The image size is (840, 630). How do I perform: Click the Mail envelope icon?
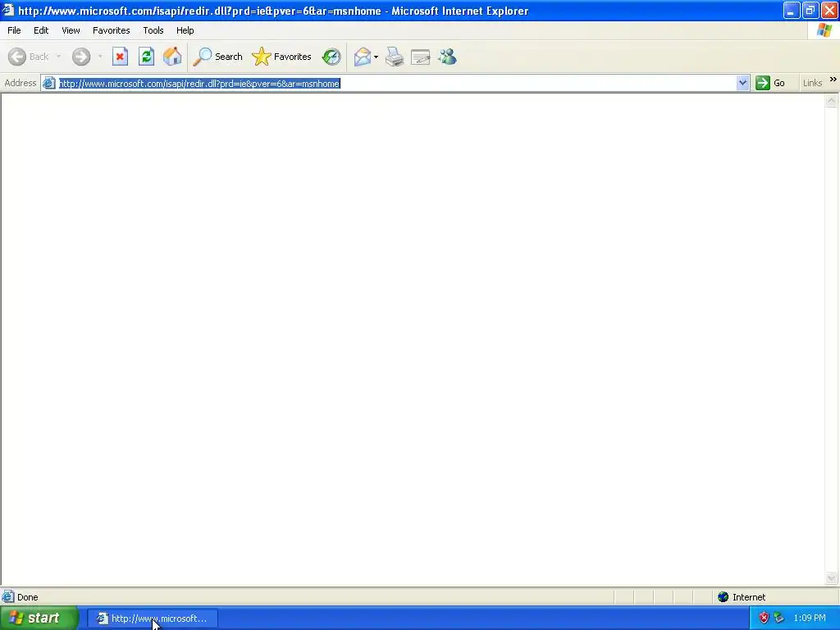363,57
